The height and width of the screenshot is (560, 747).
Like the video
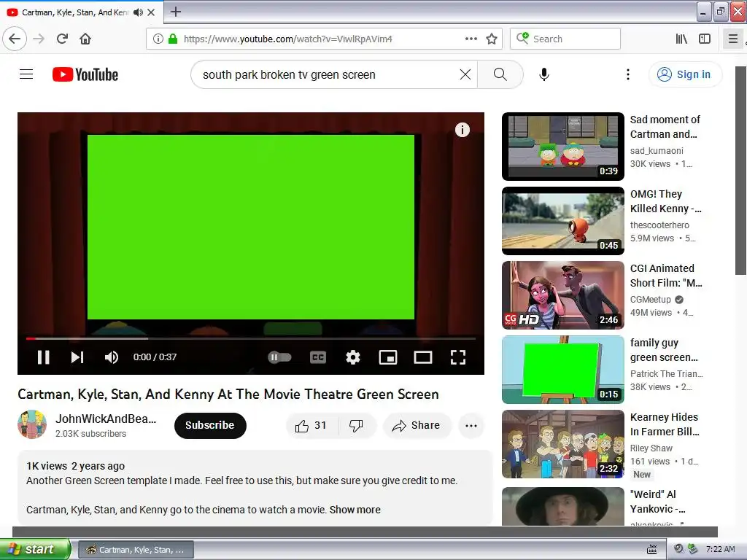coord(311,426)
